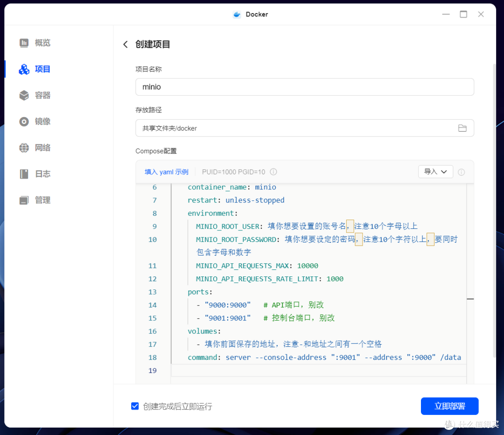Click 填入 yaml 示例 link
504x435 pixels.
click(x=167, y=172)
